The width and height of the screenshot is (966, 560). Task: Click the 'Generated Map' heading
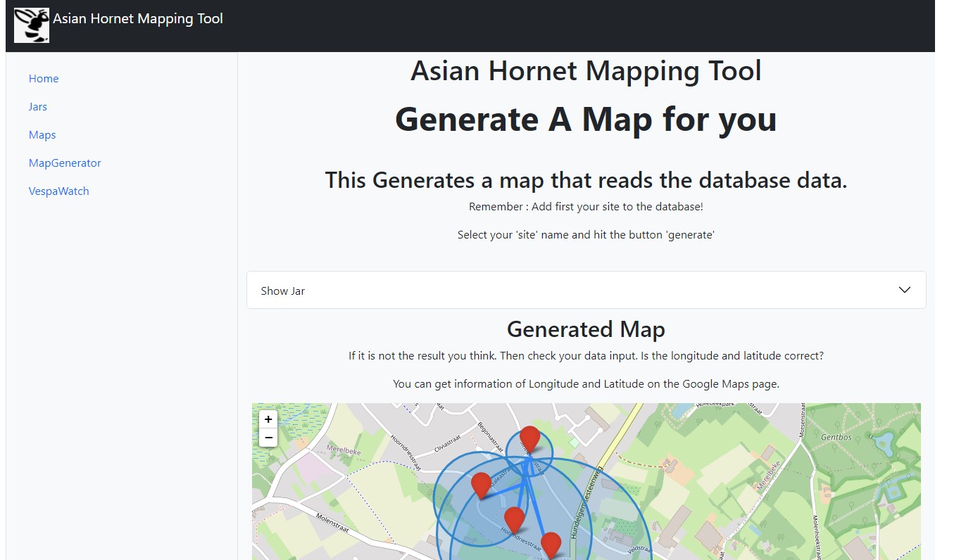click(x=586, y=329)
